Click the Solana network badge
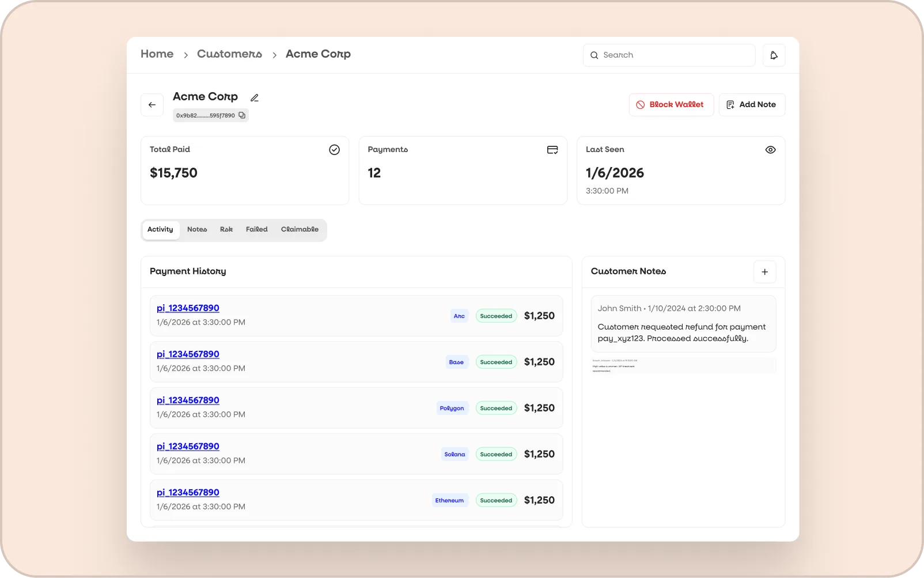This screenshot has height=578, width=924. pyautogui.click(x=455, y=455)
